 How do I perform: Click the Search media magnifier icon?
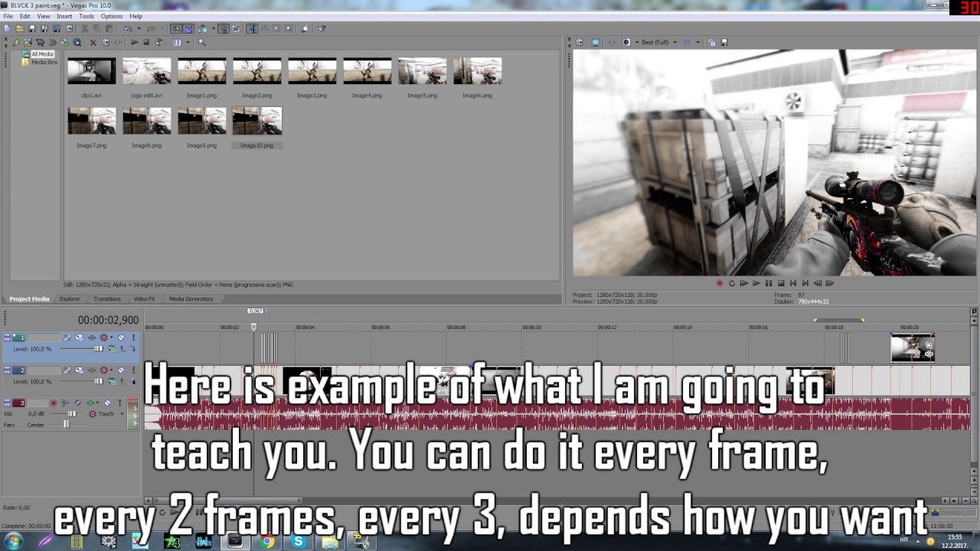[201, 42]
